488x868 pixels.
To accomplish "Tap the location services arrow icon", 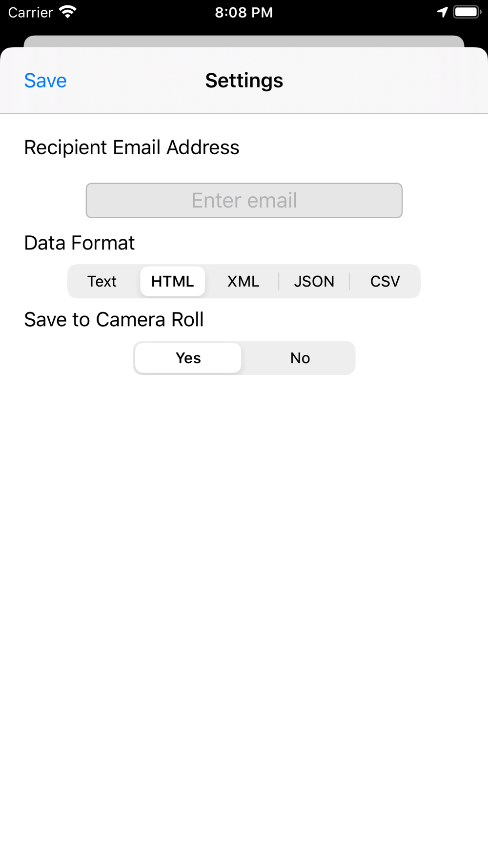I will click(442, 12).
